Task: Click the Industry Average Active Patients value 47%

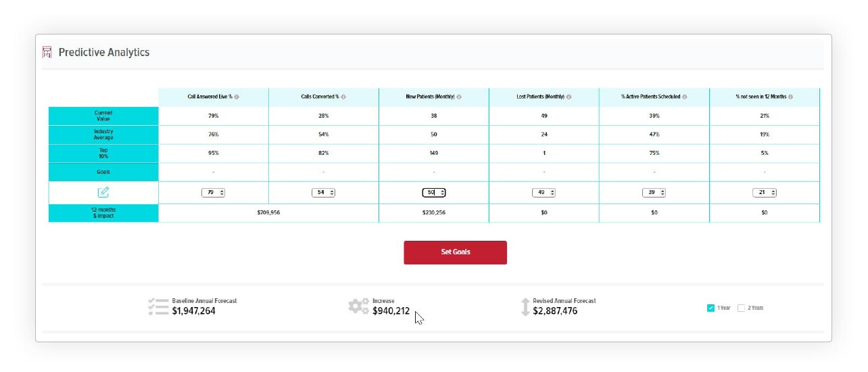Action: click(654, 135)
